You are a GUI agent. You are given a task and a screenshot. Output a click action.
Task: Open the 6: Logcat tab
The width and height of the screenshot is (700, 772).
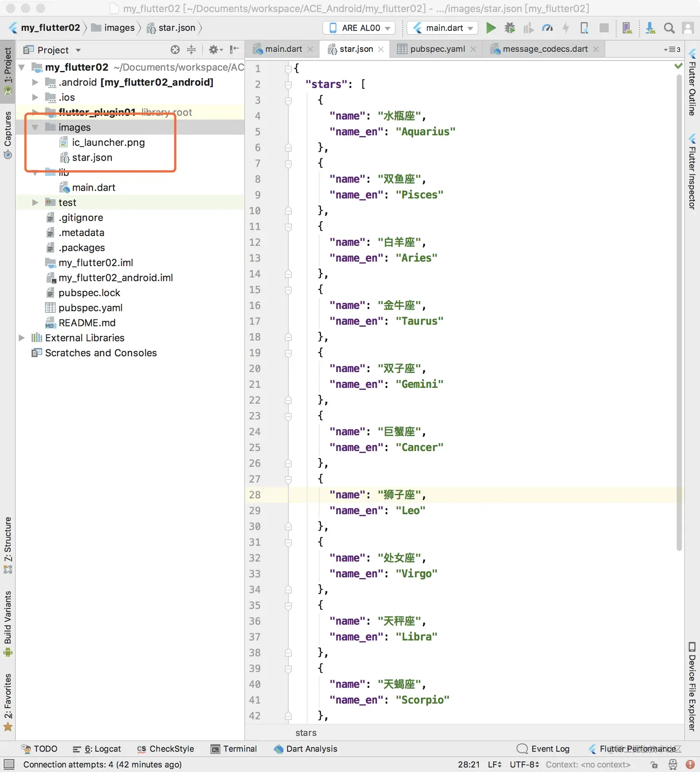[97, 749]
